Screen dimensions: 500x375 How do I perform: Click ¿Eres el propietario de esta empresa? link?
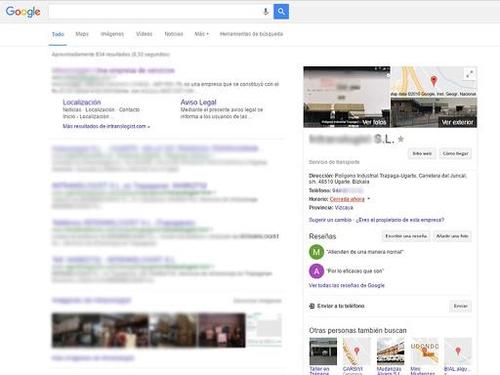[x=400, y=220]
